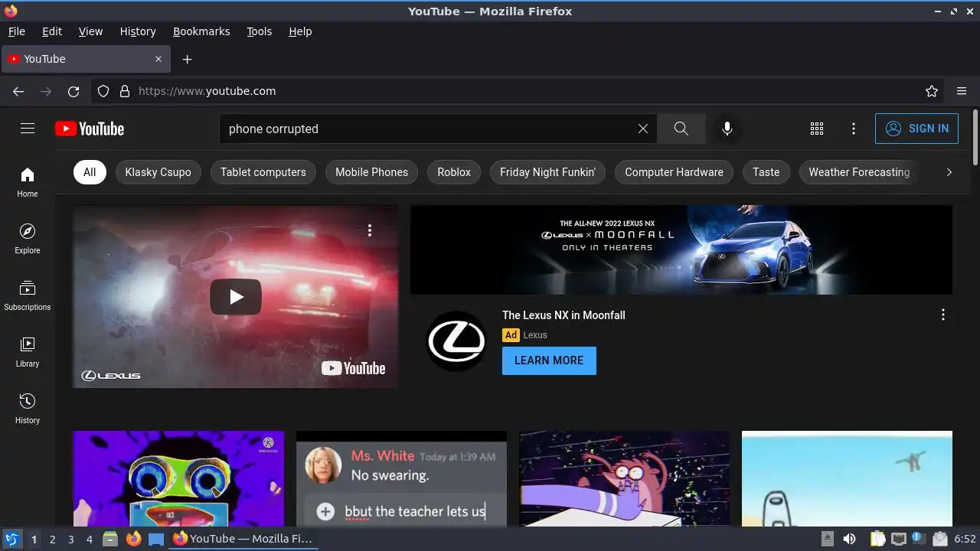Select the Taste chip
Screen dimensions: 980x551
(766, 172)
